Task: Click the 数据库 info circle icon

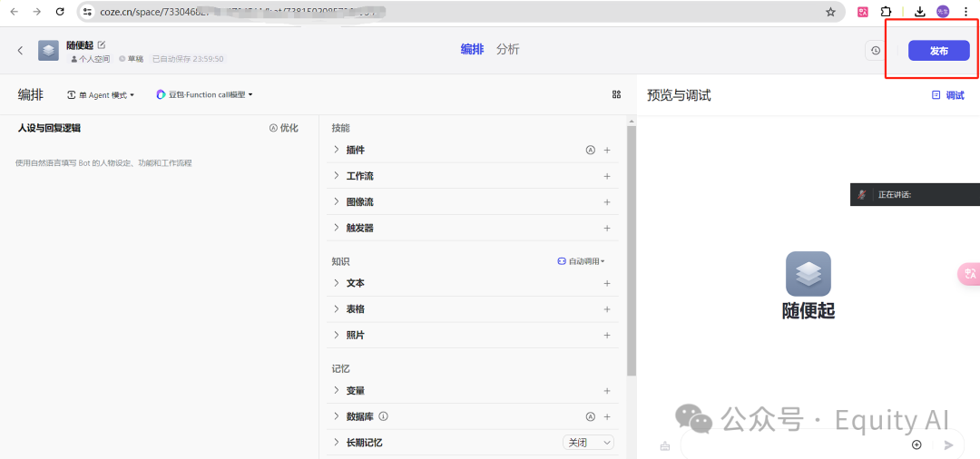Action: (x=383, y=417)
